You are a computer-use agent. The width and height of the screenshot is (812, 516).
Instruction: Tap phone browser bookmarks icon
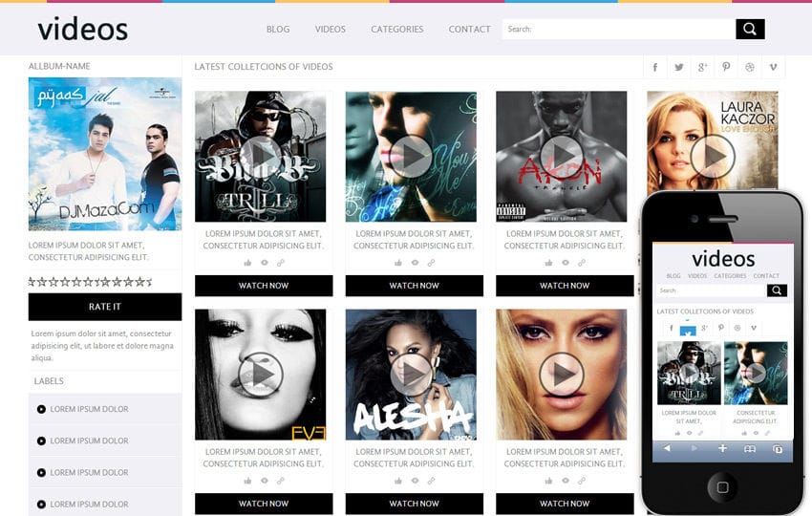[x=750, y=449]
